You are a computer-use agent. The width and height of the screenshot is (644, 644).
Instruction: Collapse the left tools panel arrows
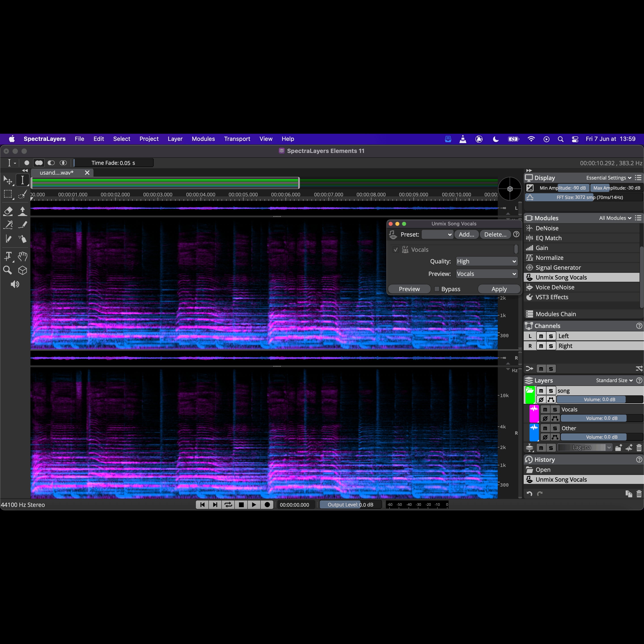click(25, 170)
